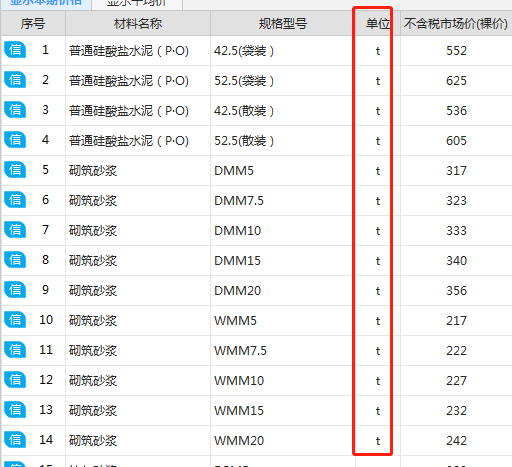Click the price 227 cell

pos(456,381)
